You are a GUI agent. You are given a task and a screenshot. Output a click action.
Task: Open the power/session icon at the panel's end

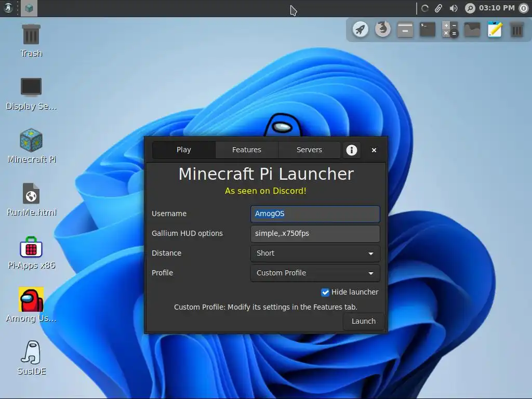coord(524,8)
